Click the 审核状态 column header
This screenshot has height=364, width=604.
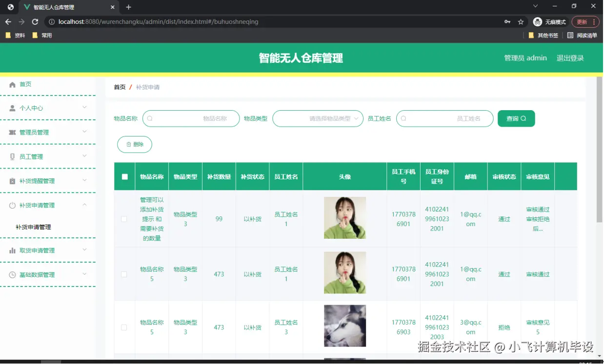(x=504, y=177)
